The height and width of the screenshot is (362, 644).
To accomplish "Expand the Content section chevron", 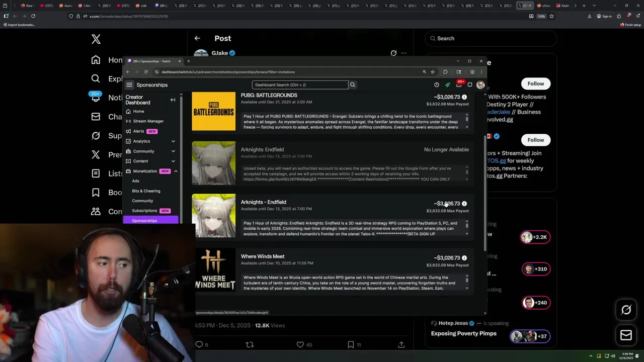I will [173, 161].
